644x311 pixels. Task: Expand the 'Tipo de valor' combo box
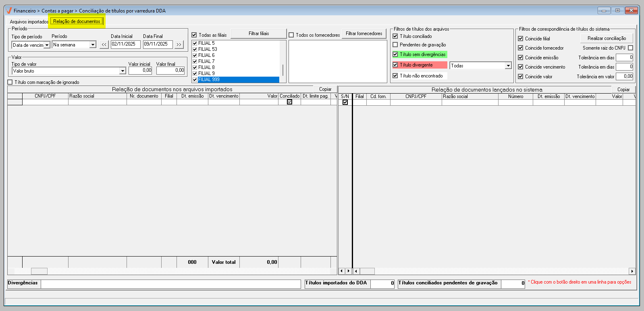tap(123, 71)
